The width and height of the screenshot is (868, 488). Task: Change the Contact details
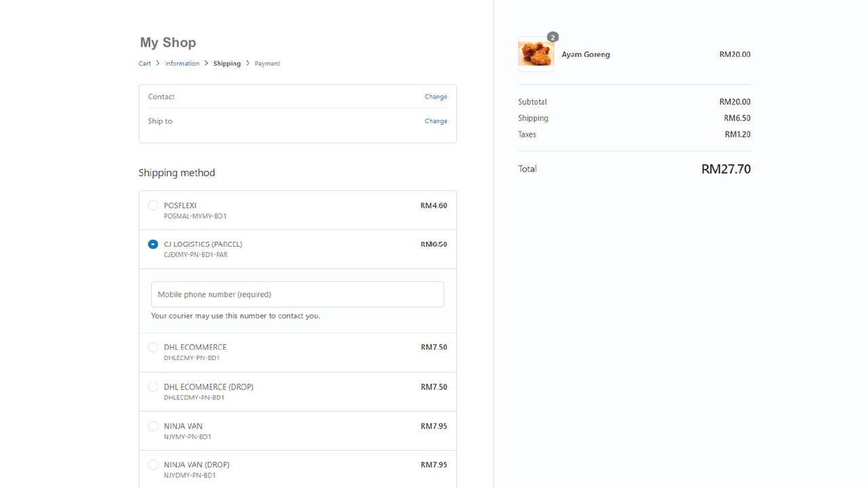[436, 97]
